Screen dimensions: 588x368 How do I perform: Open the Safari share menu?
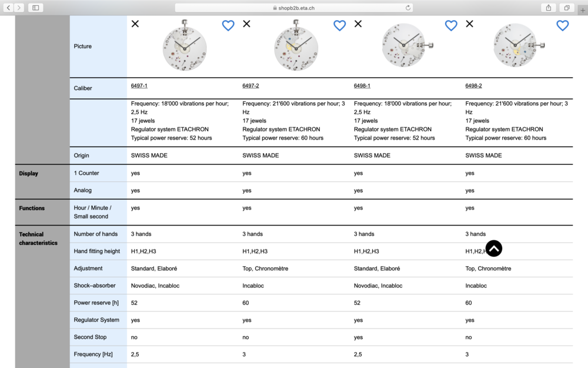click(x=548, y=8)
